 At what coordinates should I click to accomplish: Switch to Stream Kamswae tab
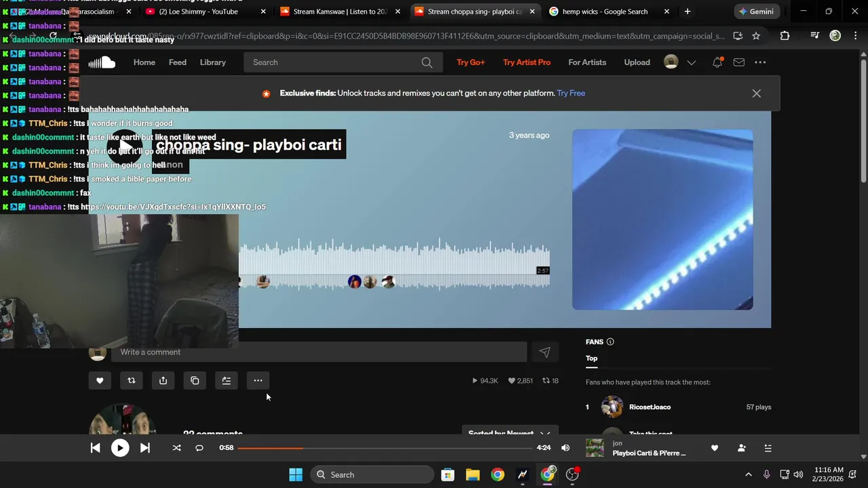click(x=340, y=12)
